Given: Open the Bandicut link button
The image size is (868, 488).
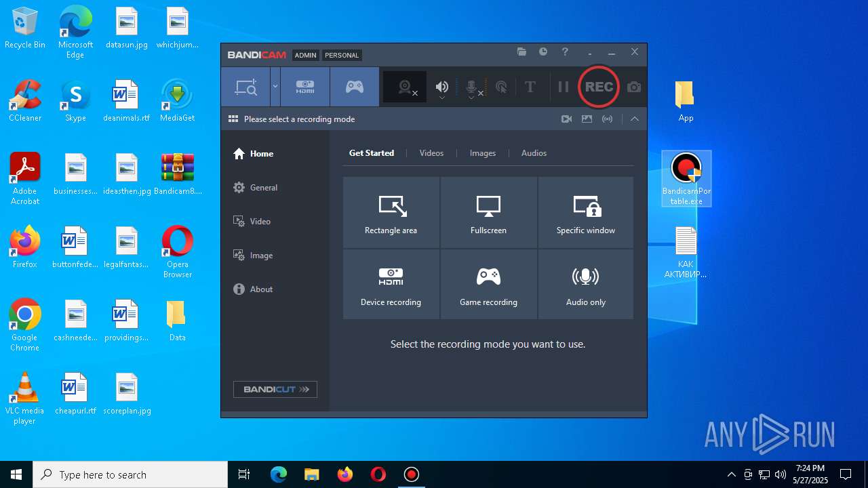Looking at the screenshot, I should click(275, 389).
